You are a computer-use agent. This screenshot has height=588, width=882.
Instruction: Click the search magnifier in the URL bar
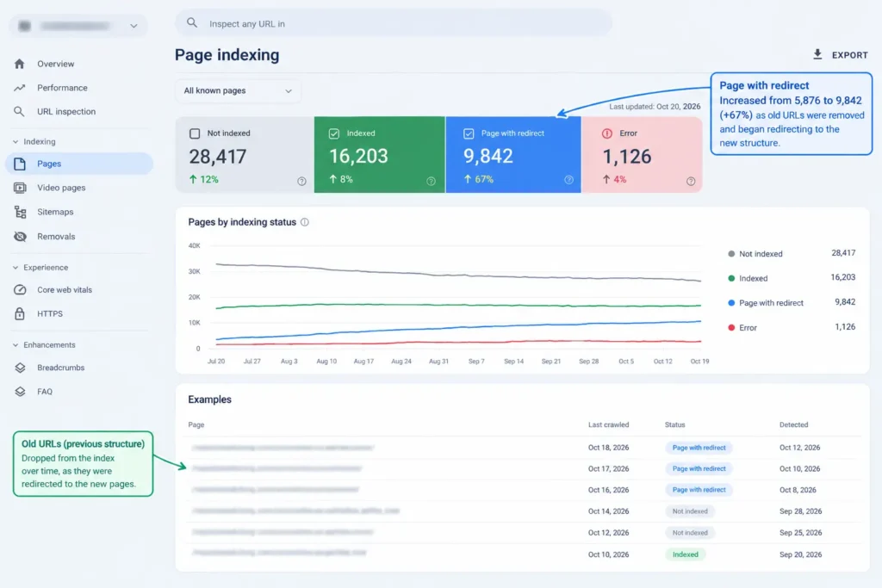(192, 23)
